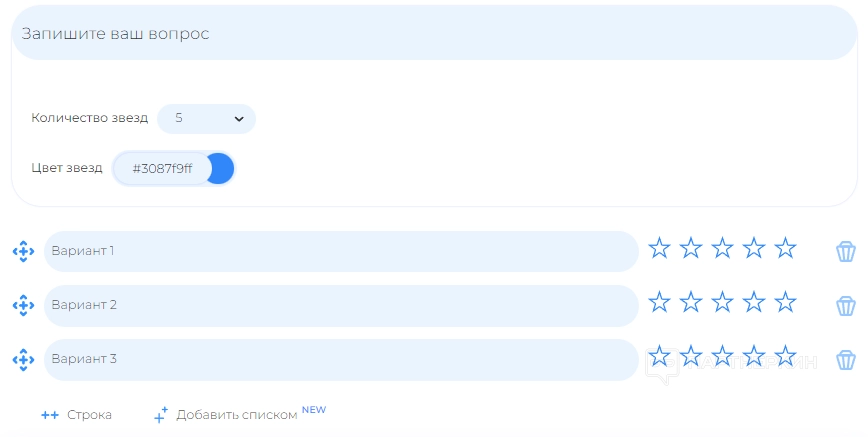The image size is (868, 437).
Task: Focus the Запишите ваш вопрос field
Action: coord(434,33)
